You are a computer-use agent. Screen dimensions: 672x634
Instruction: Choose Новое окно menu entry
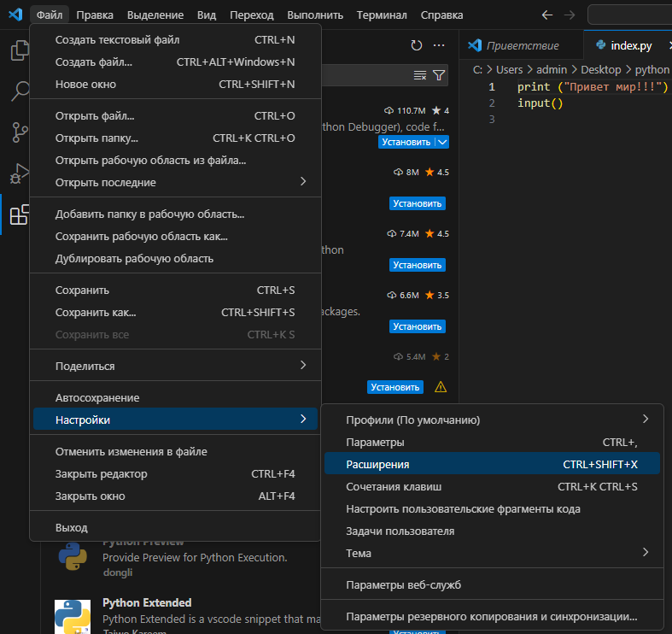click(x=175, y=85)
